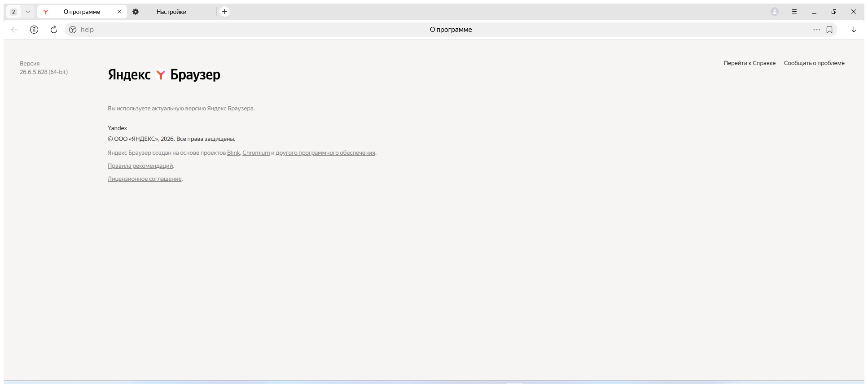Open the downloads panel
Screen dimensions: 868x384
click(854, 30)
